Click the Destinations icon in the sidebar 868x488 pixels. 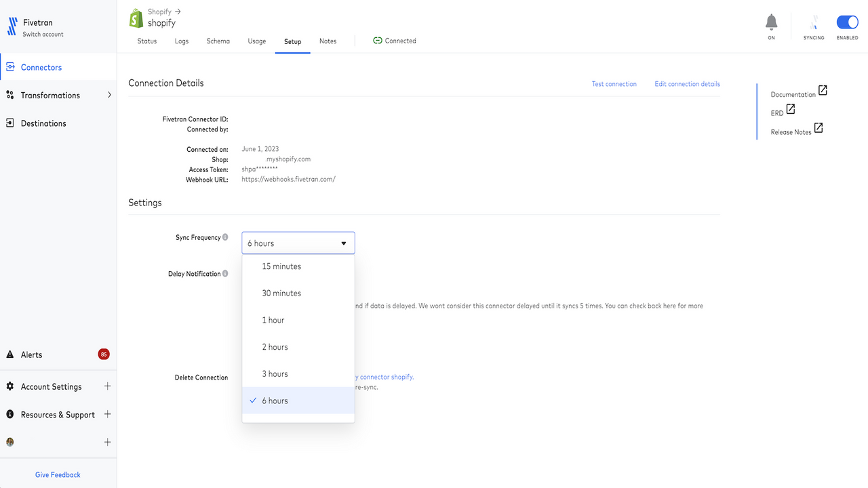[x=10, y=123]
